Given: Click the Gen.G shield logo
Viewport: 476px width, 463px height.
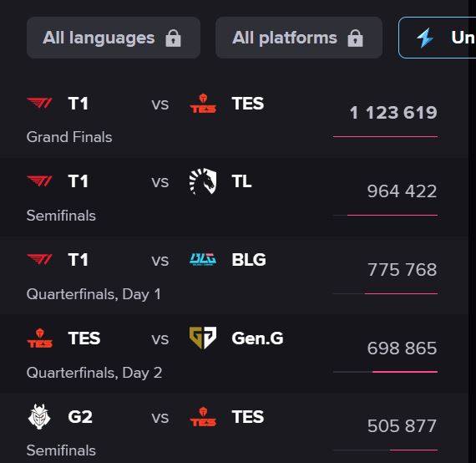Looking at the screenshot, I should point(203,338).
